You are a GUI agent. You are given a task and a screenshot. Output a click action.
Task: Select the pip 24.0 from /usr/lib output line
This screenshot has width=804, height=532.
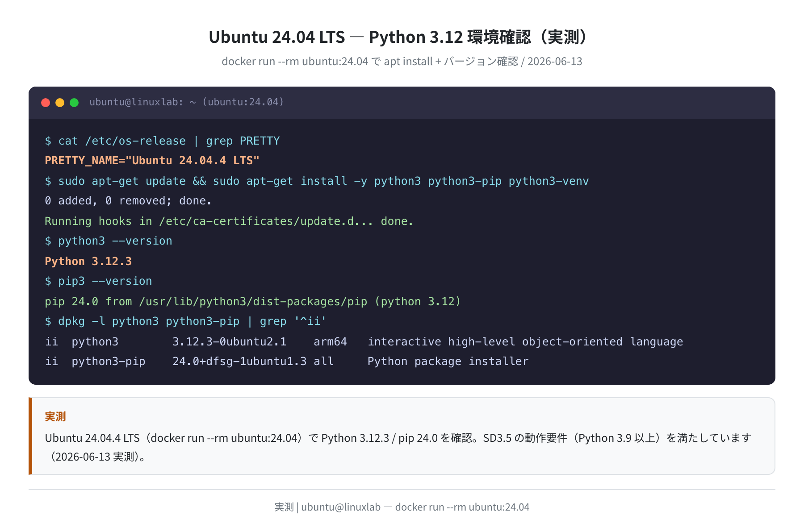point(253,302)
